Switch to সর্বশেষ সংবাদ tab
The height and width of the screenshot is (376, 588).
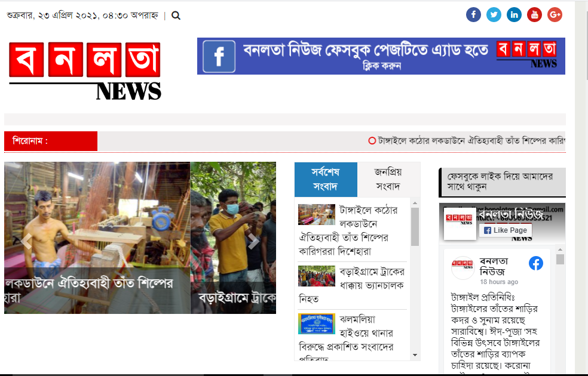pos(326,179)
